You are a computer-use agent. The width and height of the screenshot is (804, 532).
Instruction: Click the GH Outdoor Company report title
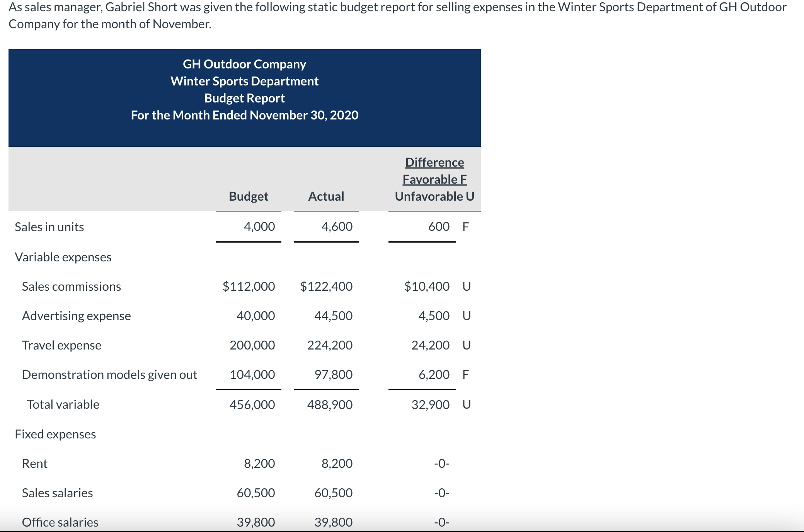coord(245,64)
